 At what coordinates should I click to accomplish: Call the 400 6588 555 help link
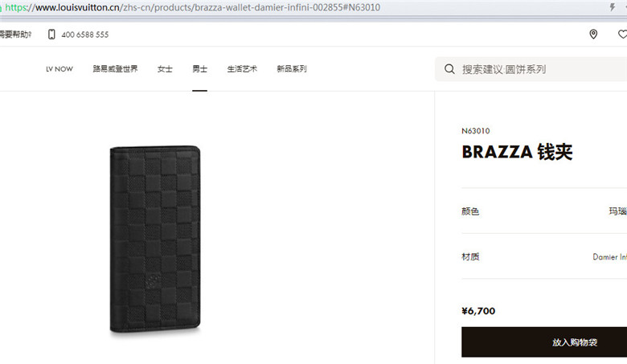tap(84, 35)
